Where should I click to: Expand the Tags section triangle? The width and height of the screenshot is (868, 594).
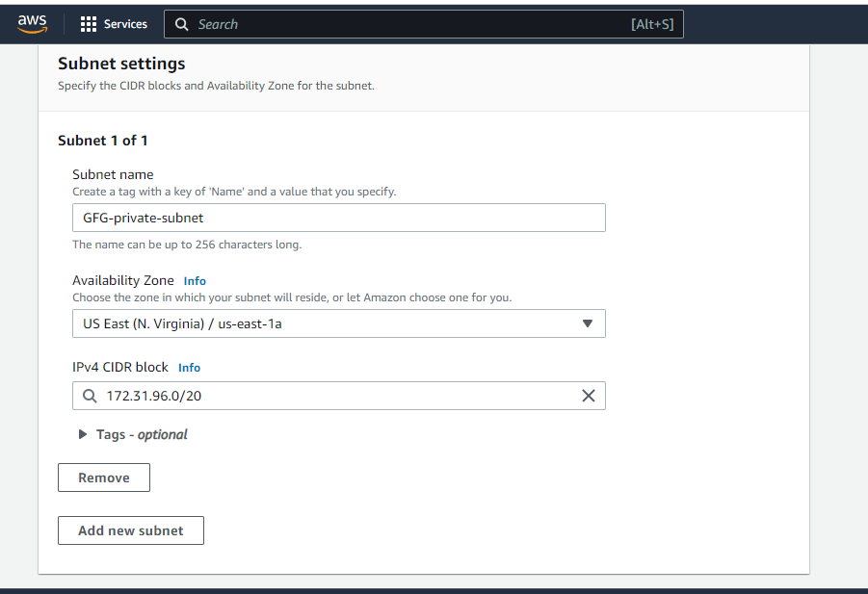tap(83, 434)
